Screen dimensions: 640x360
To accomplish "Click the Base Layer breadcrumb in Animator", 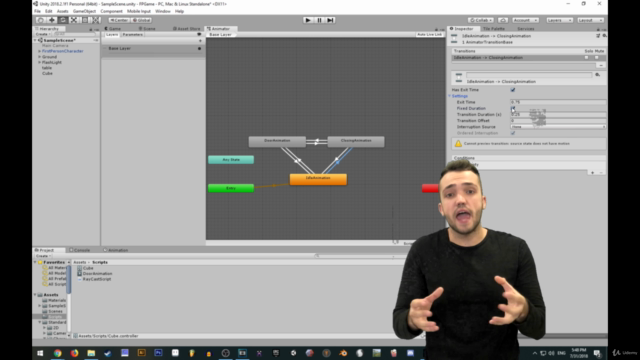I will coord(220,35).
